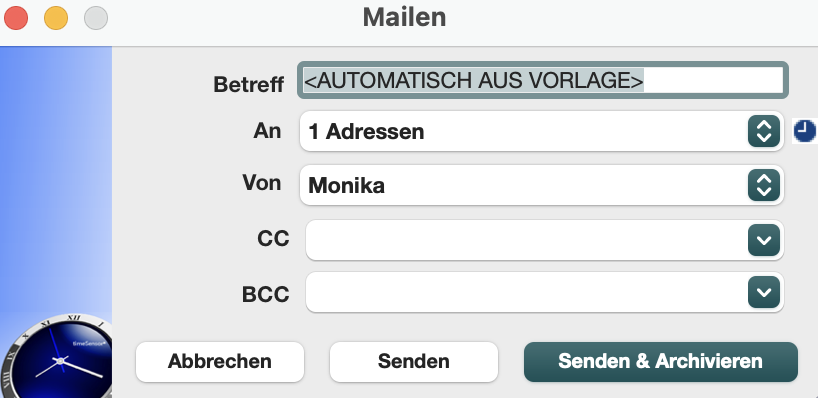Expand the BCC field chevron button
This screenshot has height=398, width=818.
(x=764, y=292)
